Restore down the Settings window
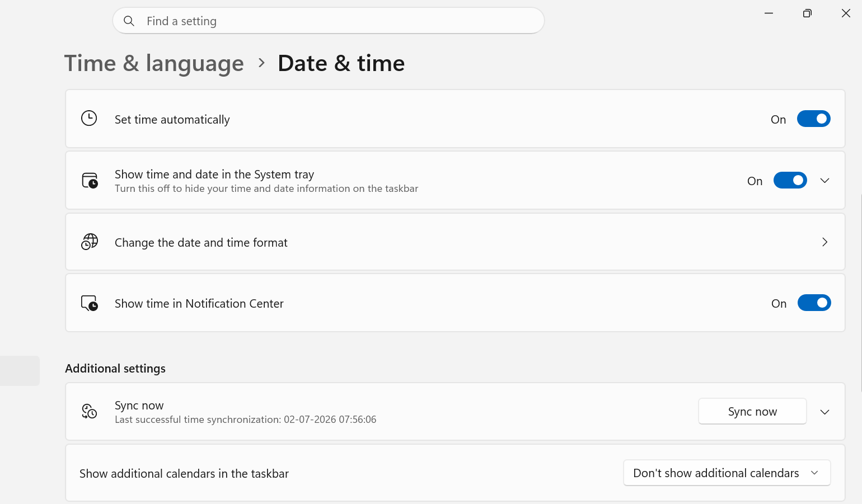Image resolution: width=862 pixels, height=504 pixels. [x=807, y=13]
